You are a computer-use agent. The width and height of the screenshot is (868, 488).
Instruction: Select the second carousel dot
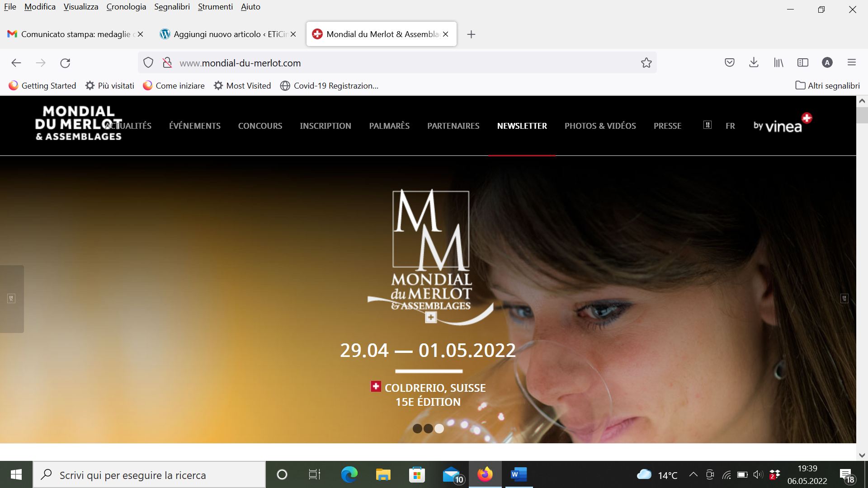coord(428,428)
